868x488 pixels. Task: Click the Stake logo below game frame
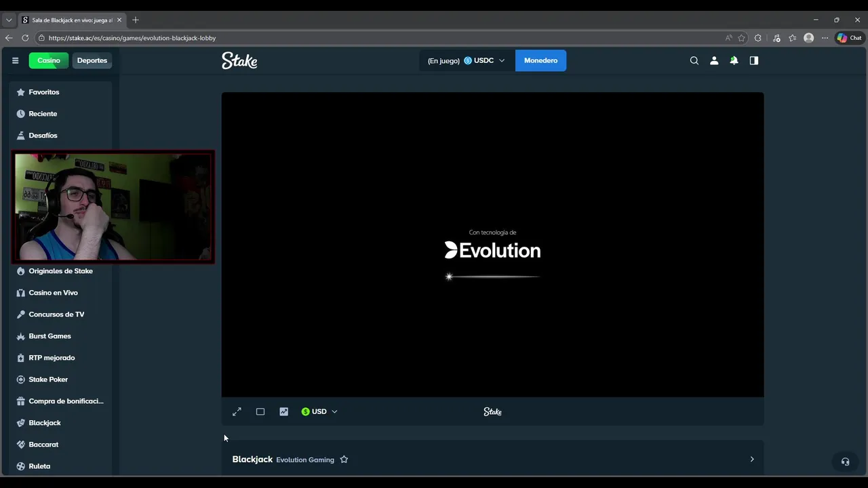[x=492, y=411]
